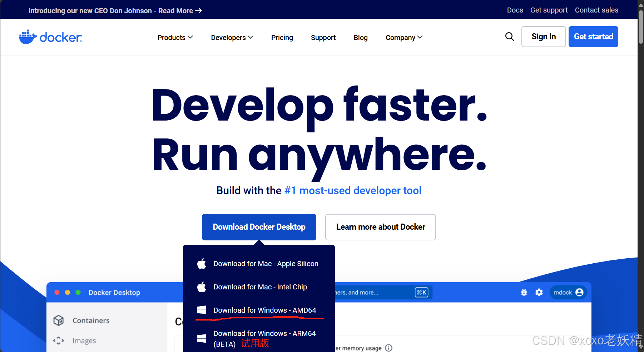Open the Support page

323,38
